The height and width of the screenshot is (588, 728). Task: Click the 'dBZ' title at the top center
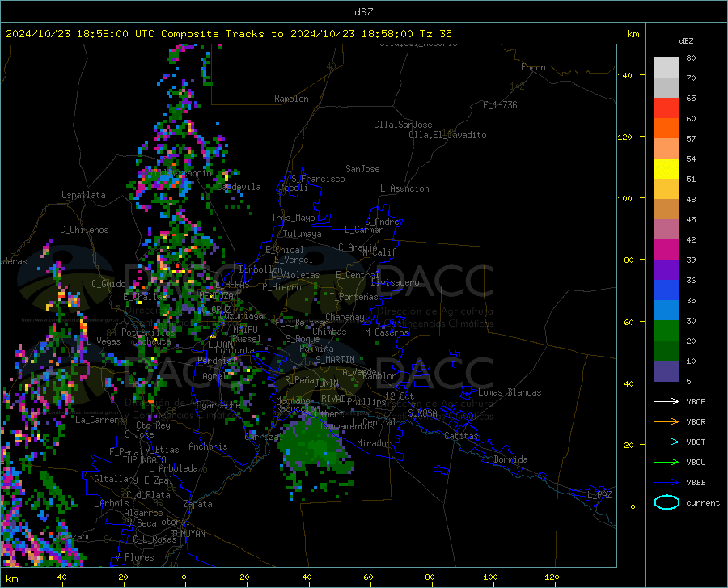[x=363, y=12]
